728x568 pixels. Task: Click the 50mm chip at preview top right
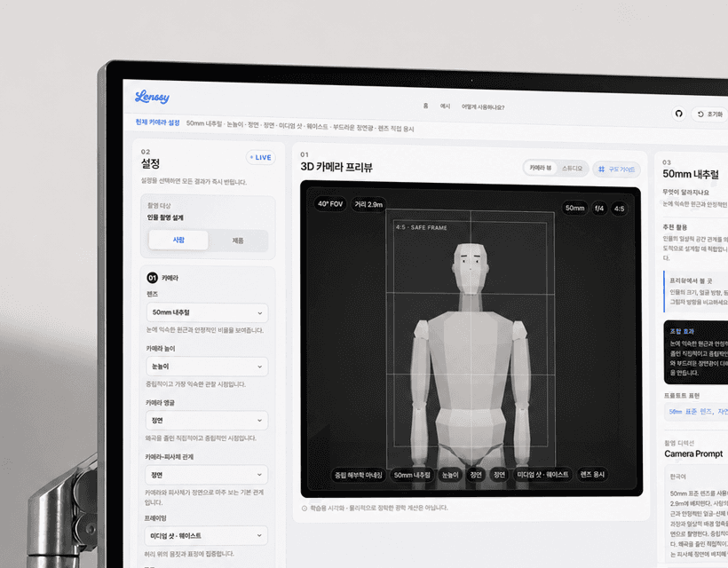point(574,208)
